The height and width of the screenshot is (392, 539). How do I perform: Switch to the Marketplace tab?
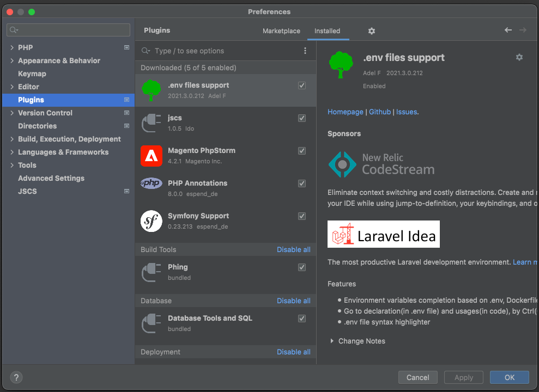coord(281,31)
